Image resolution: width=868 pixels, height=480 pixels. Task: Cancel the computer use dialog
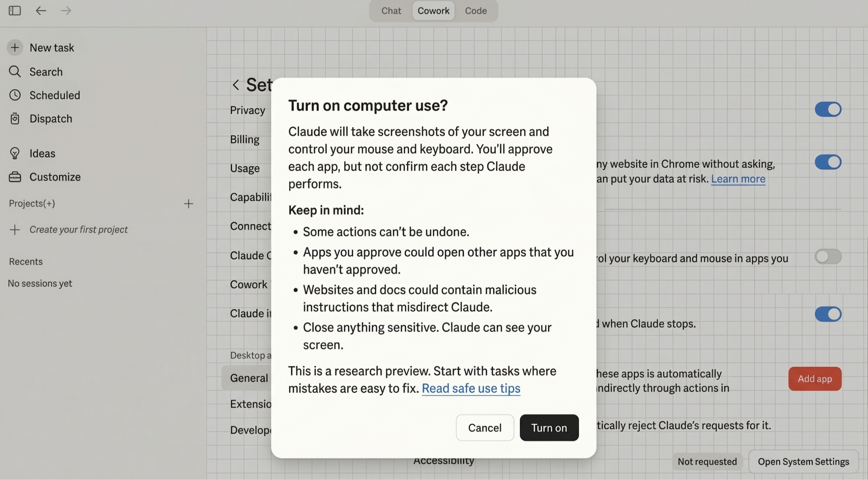click(x=485, y=427)
